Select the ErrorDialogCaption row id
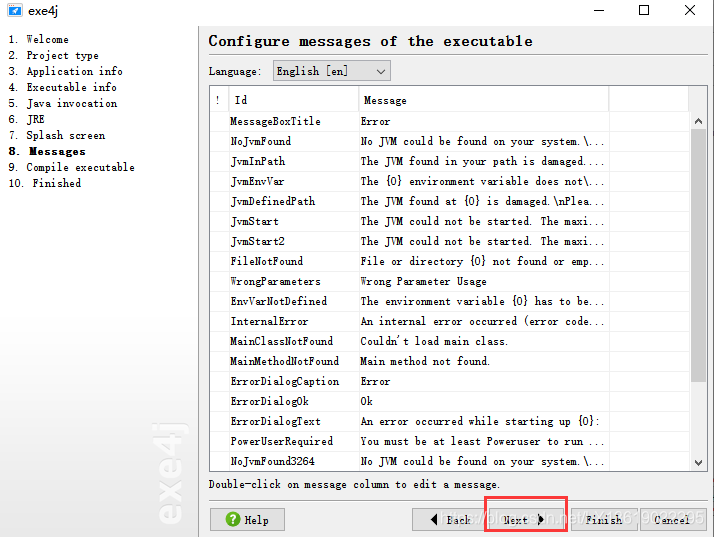This screenshot has height=537, width=714. coord(285,382)
